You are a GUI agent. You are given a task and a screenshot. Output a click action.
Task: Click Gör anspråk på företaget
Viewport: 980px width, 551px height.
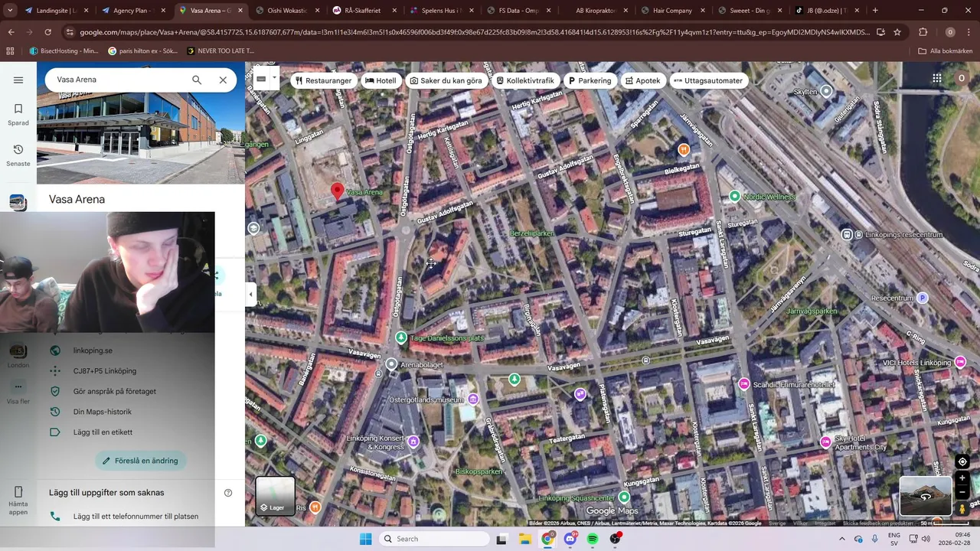115,391
